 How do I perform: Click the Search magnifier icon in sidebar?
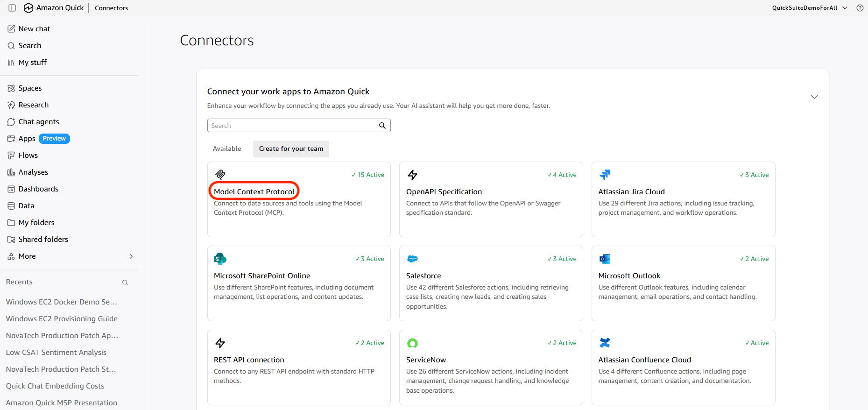click(x=11, y=46)
